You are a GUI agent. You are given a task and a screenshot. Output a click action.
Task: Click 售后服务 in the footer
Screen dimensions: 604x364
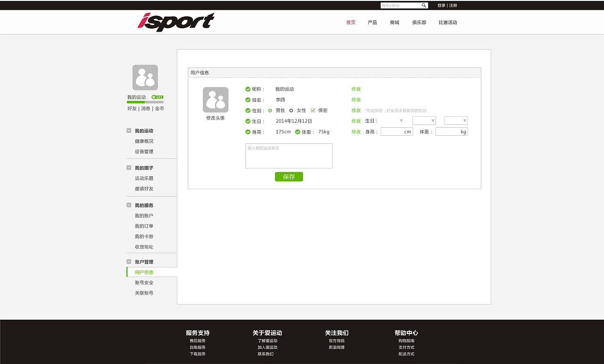(198, 341)
